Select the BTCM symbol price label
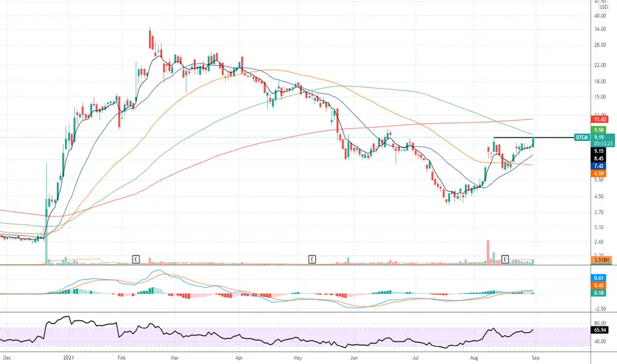Viewport: 617px width, 364px height. 582,138
